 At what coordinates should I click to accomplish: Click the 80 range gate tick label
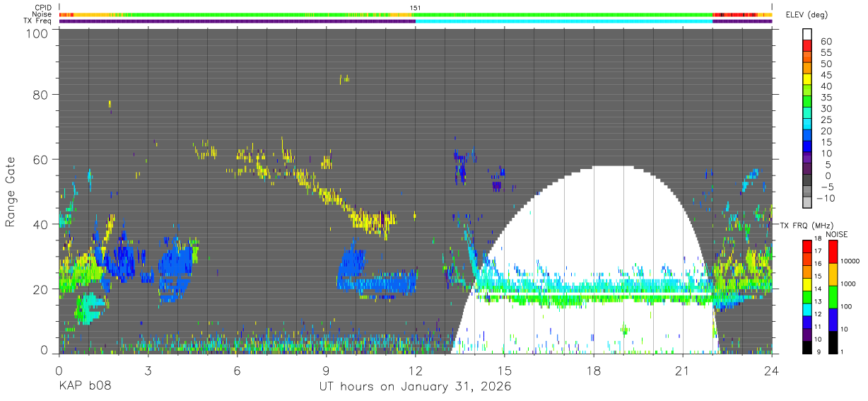(x=40, y=94)
